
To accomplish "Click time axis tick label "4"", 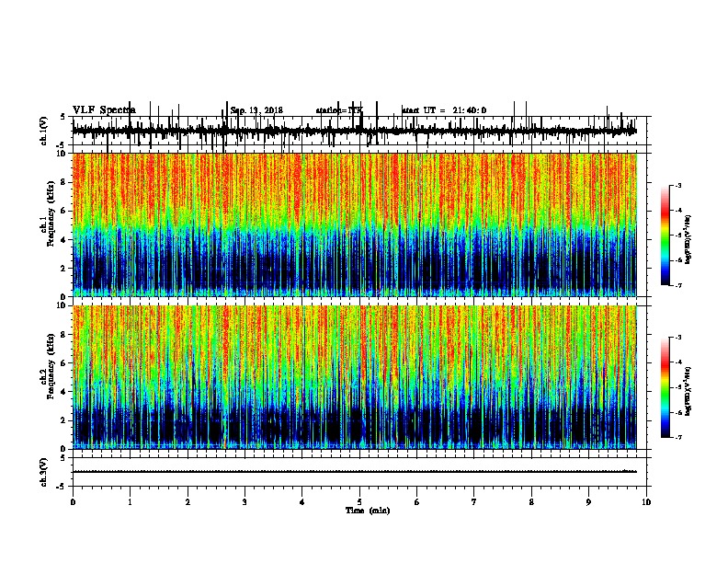I will tap(302, 502).
